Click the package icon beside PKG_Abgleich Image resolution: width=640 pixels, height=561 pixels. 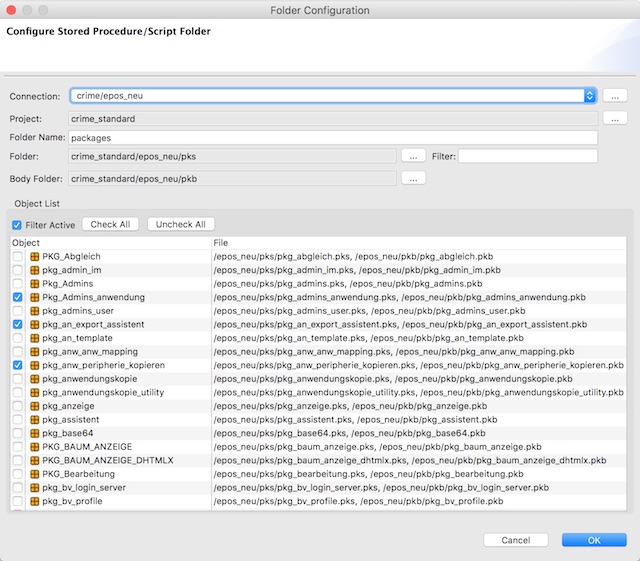[x=35, y=256]
